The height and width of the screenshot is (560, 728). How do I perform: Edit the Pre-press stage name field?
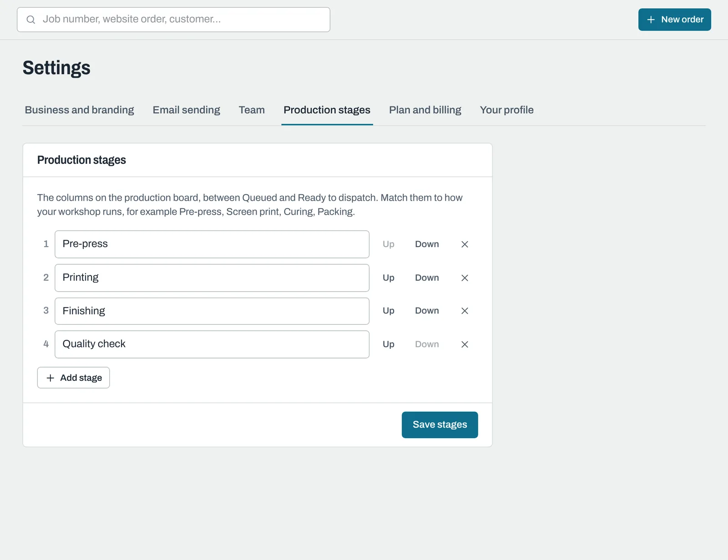212,244
